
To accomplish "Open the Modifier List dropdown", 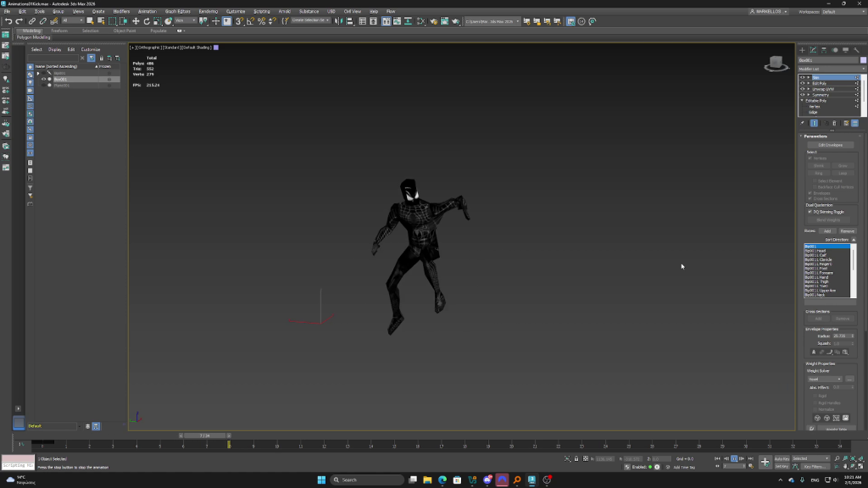I will [x=832, y=69].
